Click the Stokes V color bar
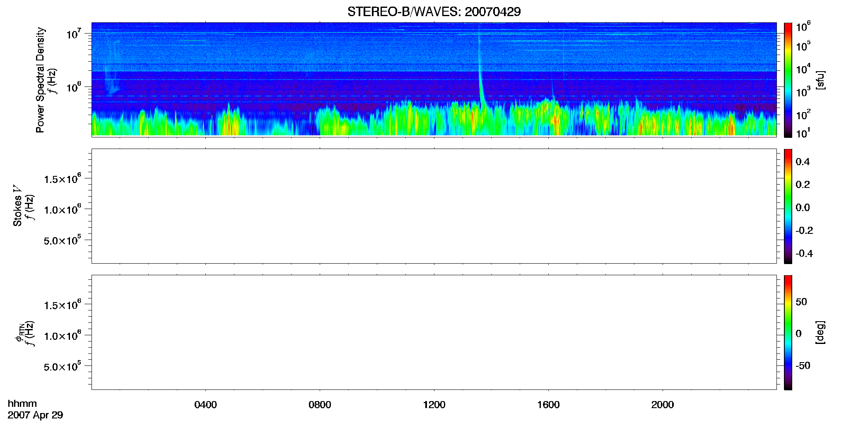868x447 pixels. click(788, 206)
